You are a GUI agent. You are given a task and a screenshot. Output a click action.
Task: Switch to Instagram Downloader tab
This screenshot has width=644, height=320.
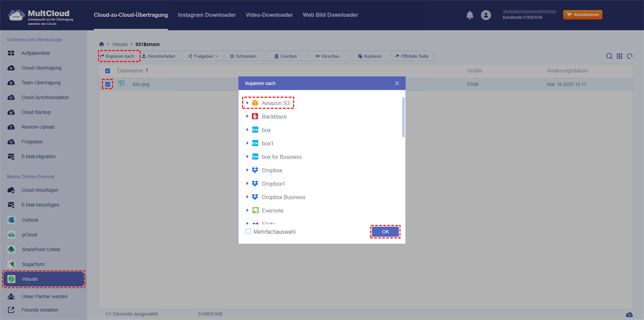point(207,15)
